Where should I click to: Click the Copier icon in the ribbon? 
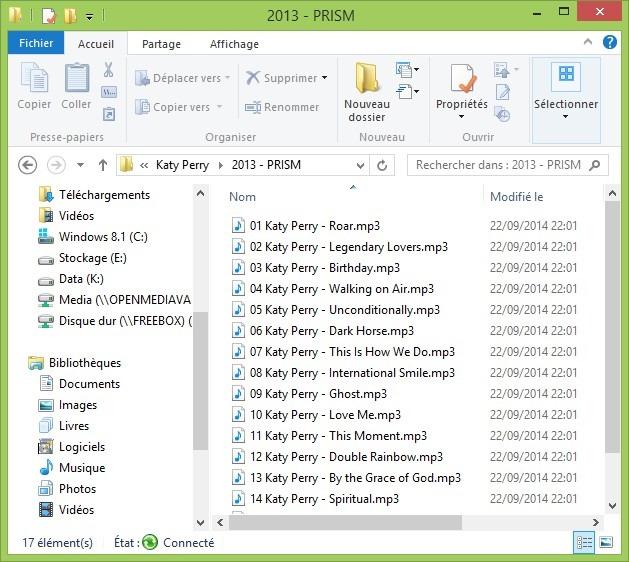point(34,77)
